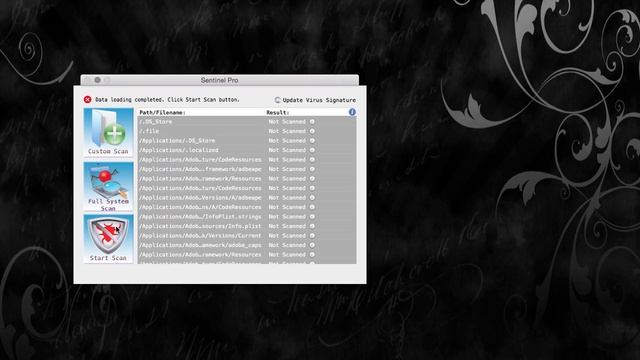Click status circle for framework/adbeape row
The image size is (640, 360).
tap(312, 169)
